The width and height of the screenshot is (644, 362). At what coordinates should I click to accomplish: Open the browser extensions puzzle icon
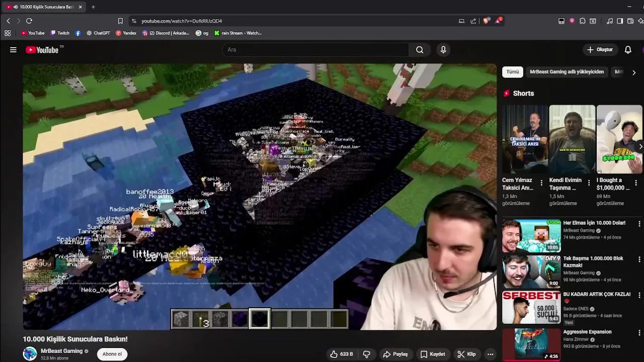pyautogui.click(x=582, y=21)
